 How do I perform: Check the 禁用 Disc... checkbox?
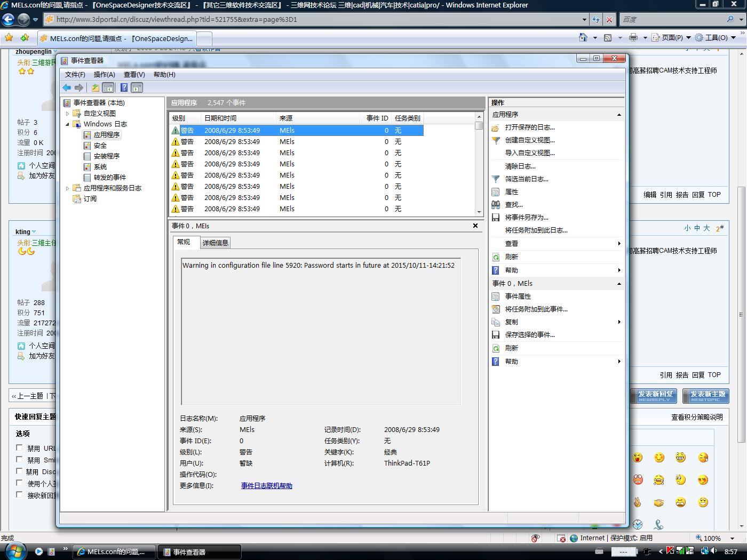pyautogui.click(x=19, y=471)
